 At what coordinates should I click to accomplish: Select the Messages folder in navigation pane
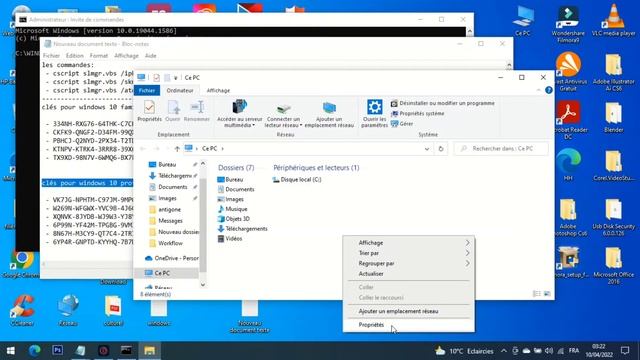coord(170,220)
